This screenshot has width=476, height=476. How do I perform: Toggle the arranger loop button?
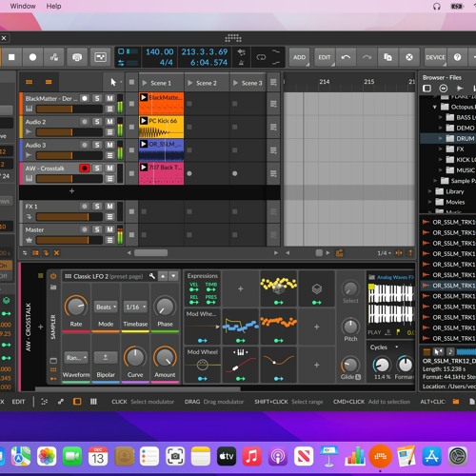point(261,57)
